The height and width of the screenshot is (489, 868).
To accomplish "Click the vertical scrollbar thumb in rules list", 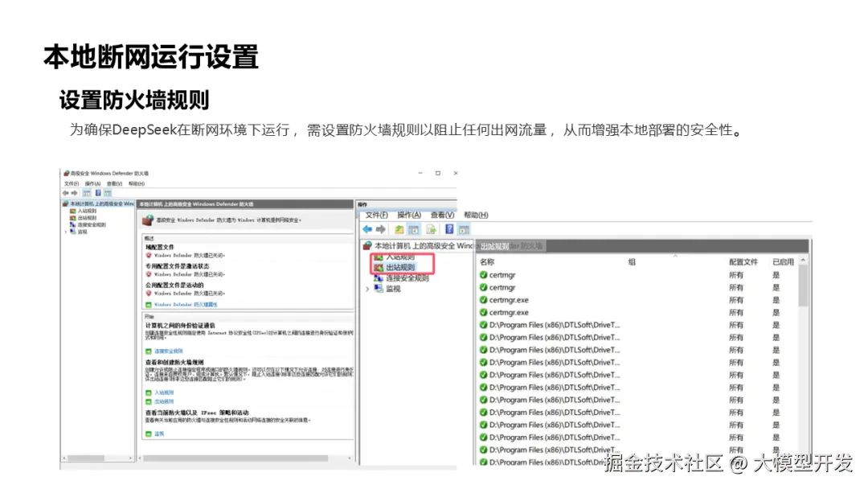I will pyautogui.click(x=803, y=286).
